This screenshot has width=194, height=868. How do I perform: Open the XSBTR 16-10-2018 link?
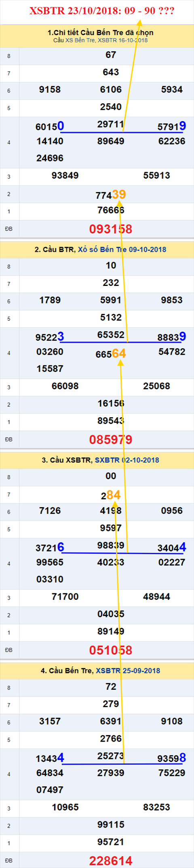(x=123, y=40)
